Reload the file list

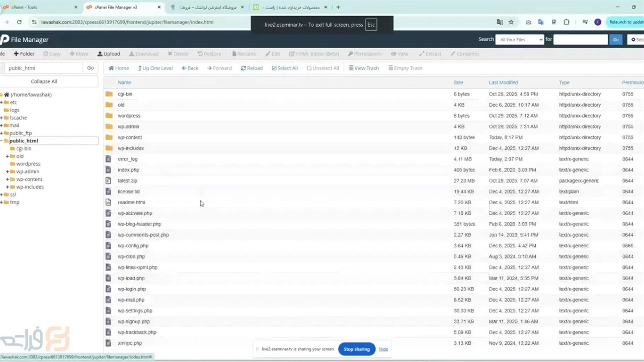pos(252,68)
